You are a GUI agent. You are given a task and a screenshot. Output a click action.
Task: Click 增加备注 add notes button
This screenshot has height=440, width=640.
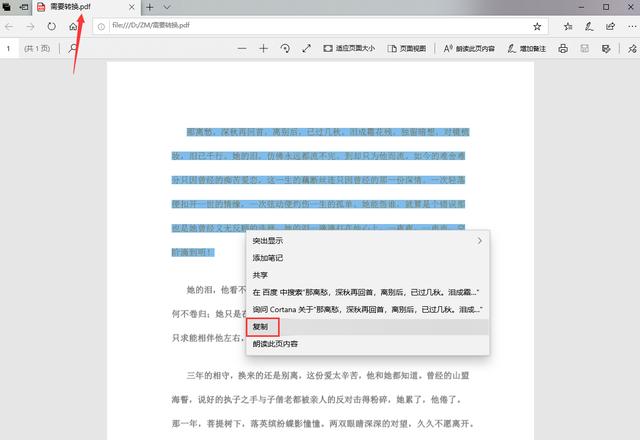527,49
